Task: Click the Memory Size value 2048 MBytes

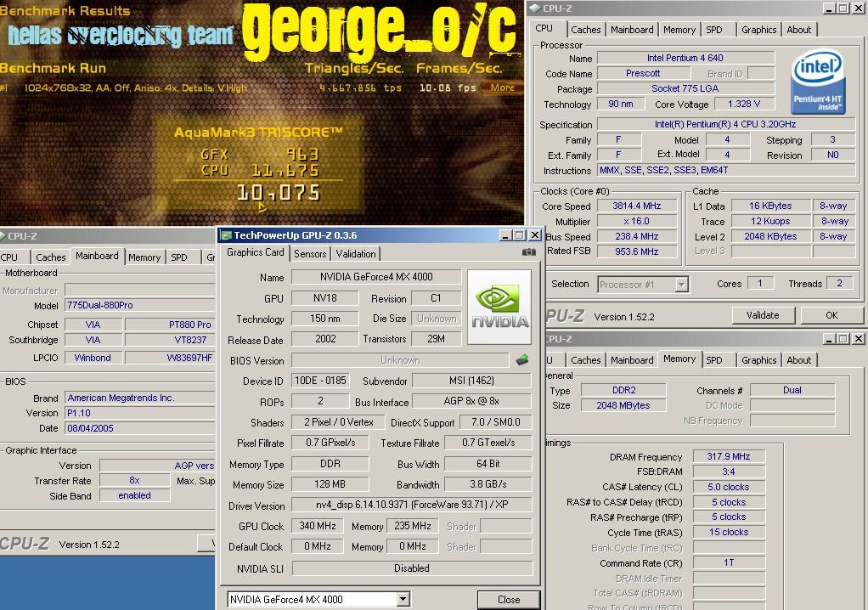Action: click(x=623, y=405)
